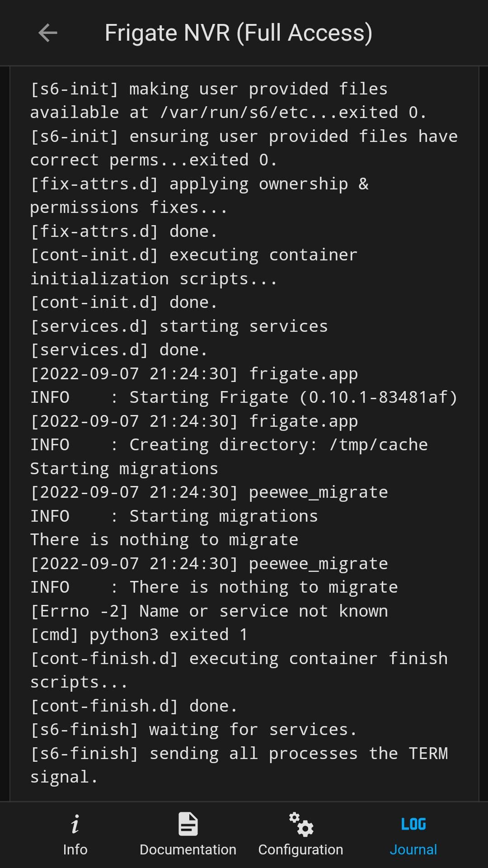The width and height of the screenshot is (488, 868).
Task: Switch to the Journal tab
Action: 413,849
